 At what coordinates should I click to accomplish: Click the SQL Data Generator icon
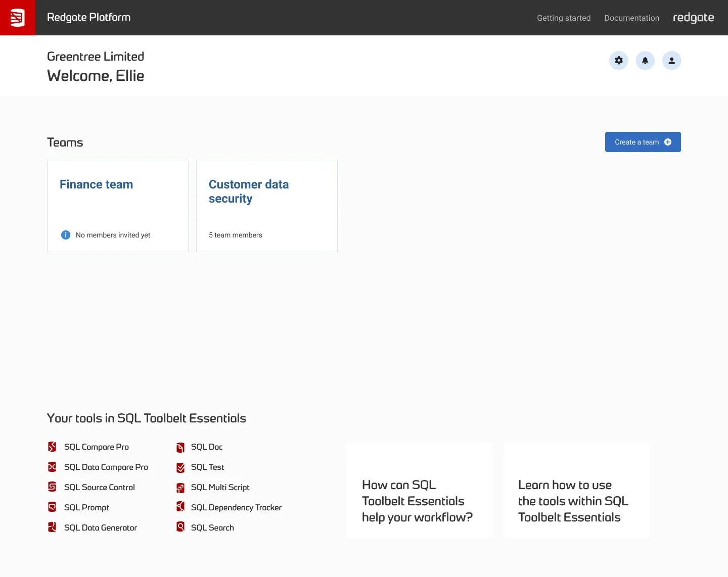tap(52, 527)
